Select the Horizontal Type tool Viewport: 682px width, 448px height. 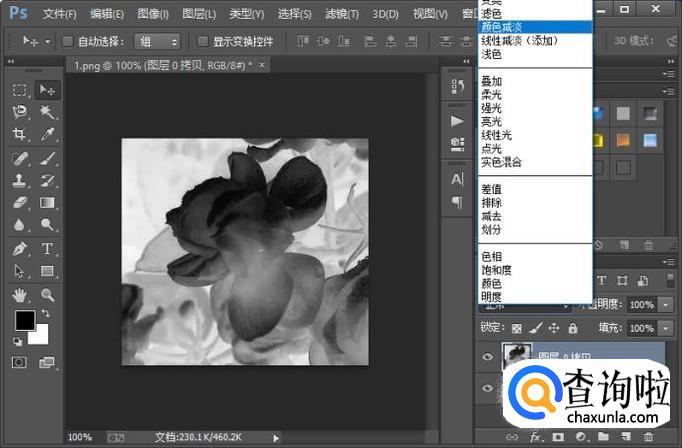(x=47, y=249)
